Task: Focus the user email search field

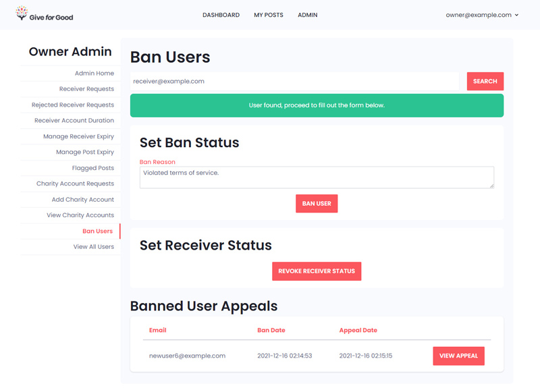Action: click(x=294, y=81)
